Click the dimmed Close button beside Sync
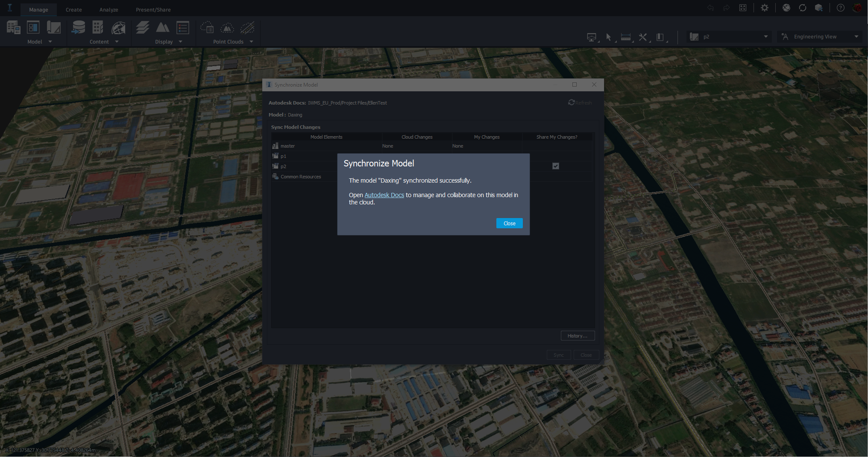The width and height of the screenshot is (868, 457). coord(586,355)
